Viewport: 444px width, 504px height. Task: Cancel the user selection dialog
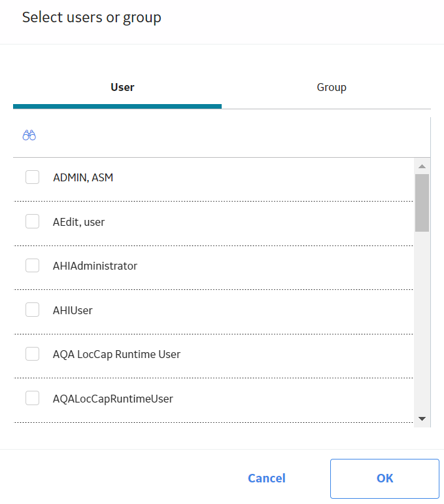(x=266, y=478)
